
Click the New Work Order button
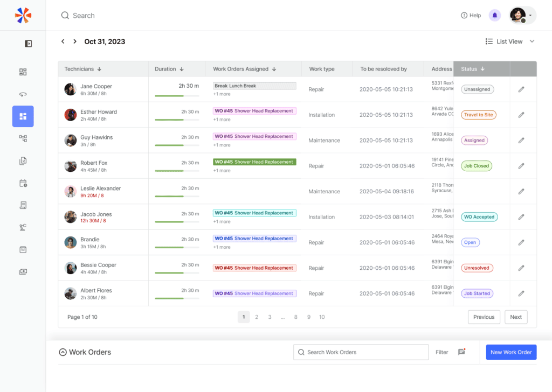point(511,352)
